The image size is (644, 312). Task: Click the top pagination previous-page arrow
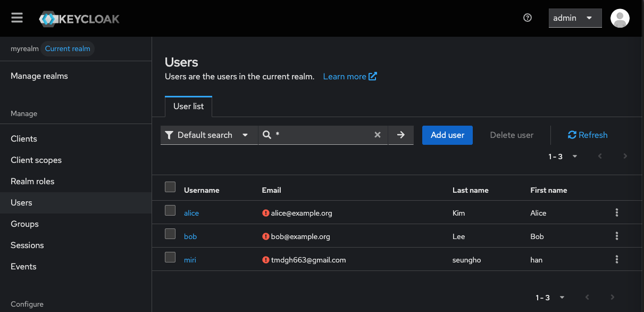[600, 157]
